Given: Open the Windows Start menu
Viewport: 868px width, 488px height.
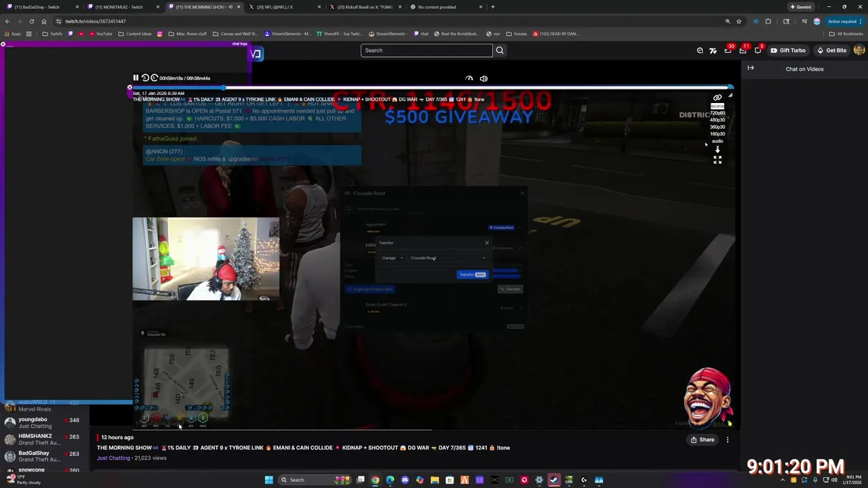Looking at the screenshot, I should 269,480.
